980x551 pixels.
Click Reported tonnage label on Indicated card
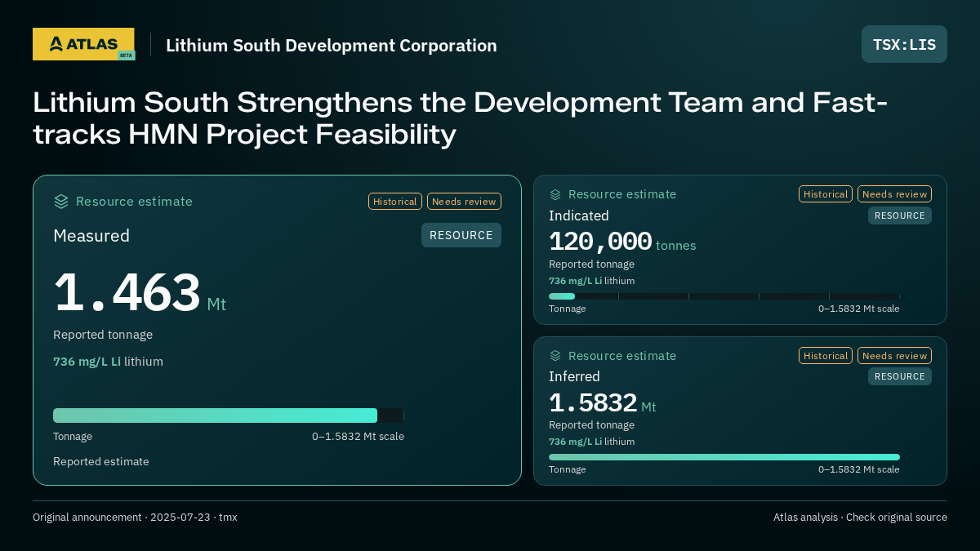coord(591,264)
